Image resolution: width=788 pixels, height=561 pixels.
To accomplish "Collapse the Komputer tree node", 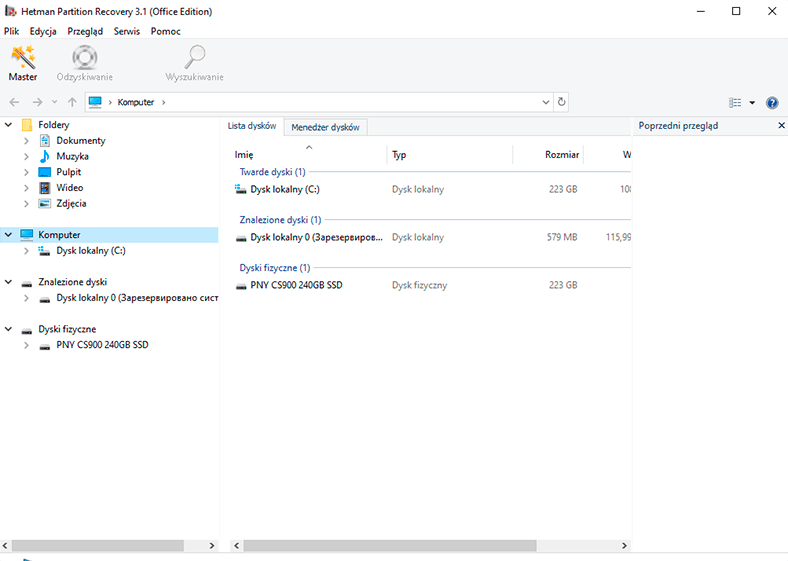I will [x=9, y=235].
